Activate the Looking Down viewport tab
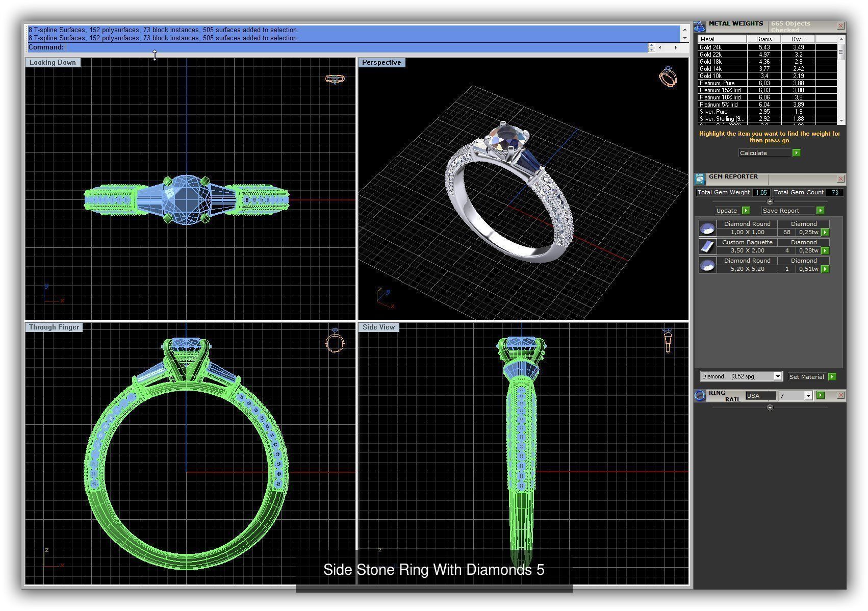This screenshot has width=868, height=611. 53,62
